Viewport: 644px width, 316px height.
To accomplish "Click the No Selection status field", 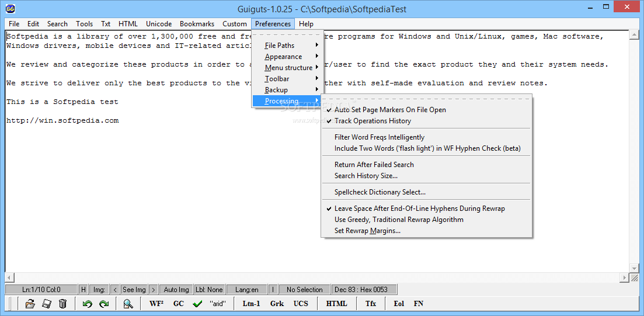I will [x=304, y=290].
